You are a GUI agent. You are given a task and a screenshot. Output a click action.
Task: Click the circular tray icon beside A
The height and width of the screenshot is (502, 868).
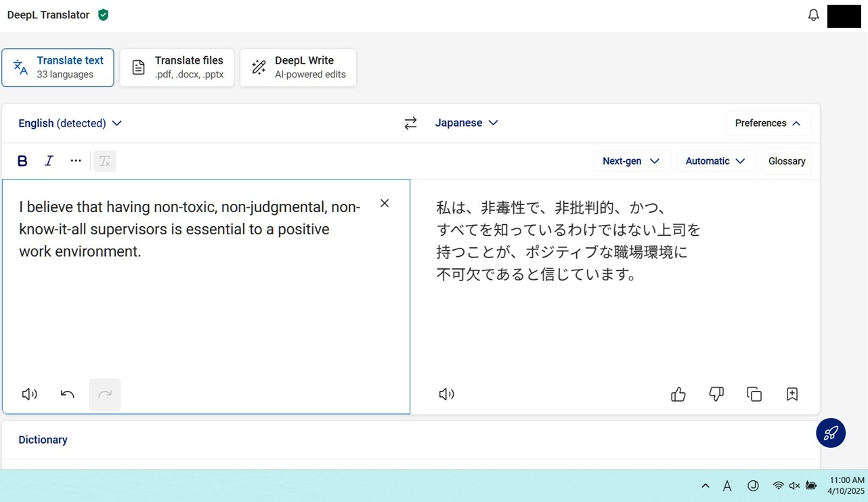click(753, 486)
